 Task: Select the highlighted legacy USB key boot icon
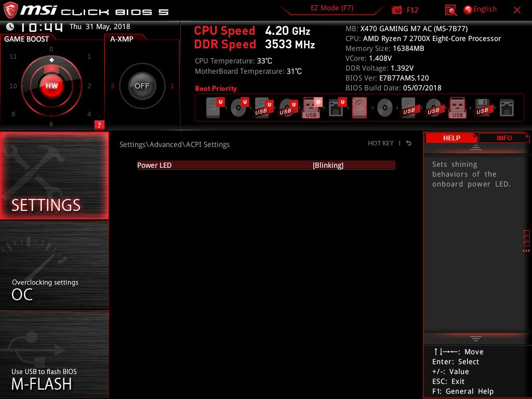[457, 107]
